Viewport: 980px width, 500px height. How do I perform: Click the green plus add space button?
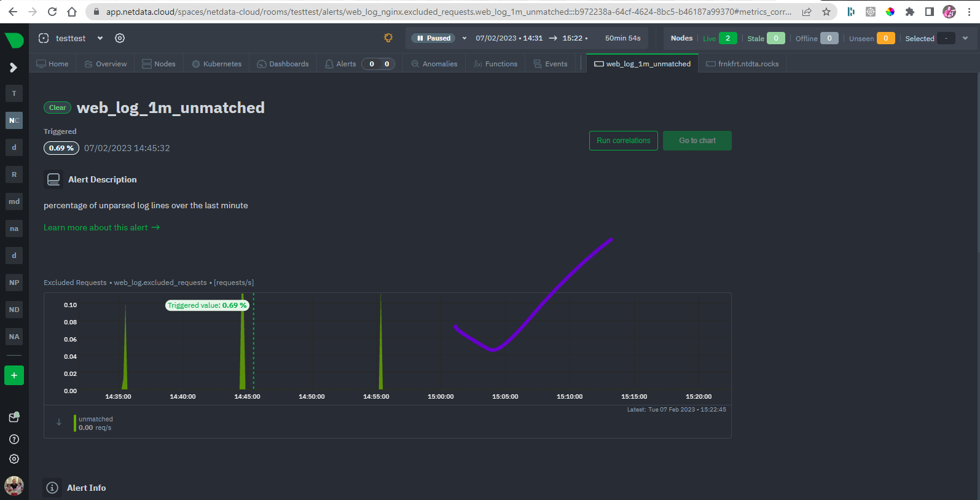14,375
